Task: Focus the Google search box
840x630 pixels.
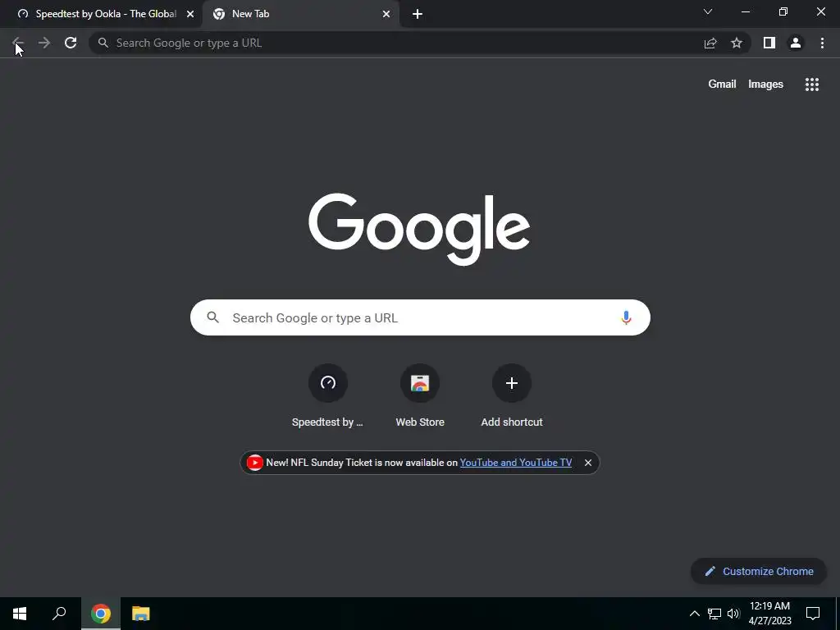Action: 420,317
